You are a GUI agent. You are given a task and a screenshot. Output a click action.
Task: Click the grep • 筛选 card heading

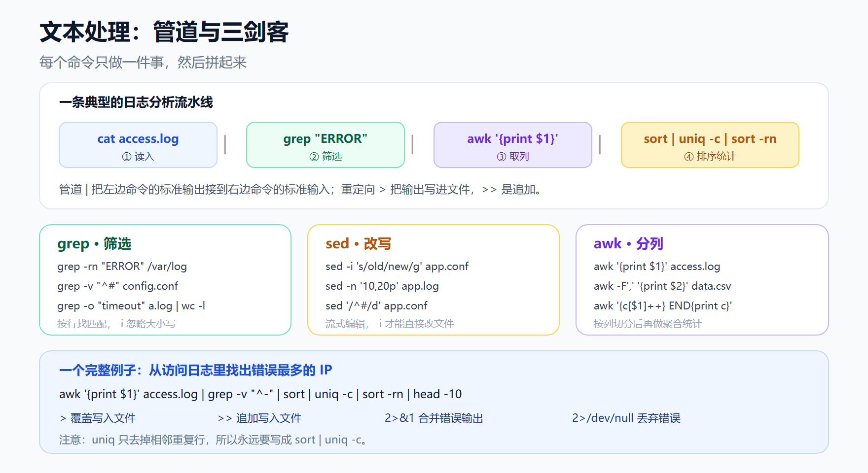point(94,244)
